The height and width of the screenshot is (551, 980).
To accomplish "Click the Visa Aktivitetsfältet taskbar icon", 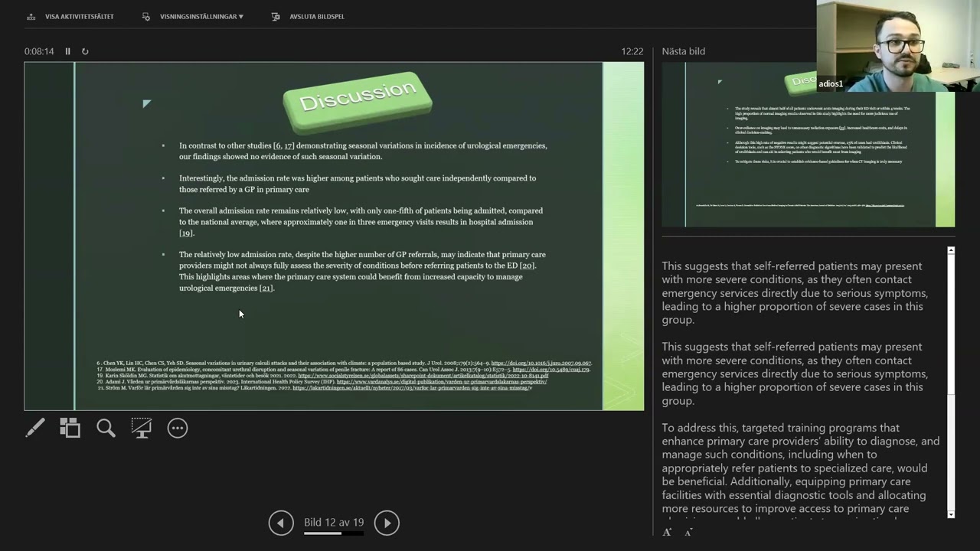I will point(31,16).
